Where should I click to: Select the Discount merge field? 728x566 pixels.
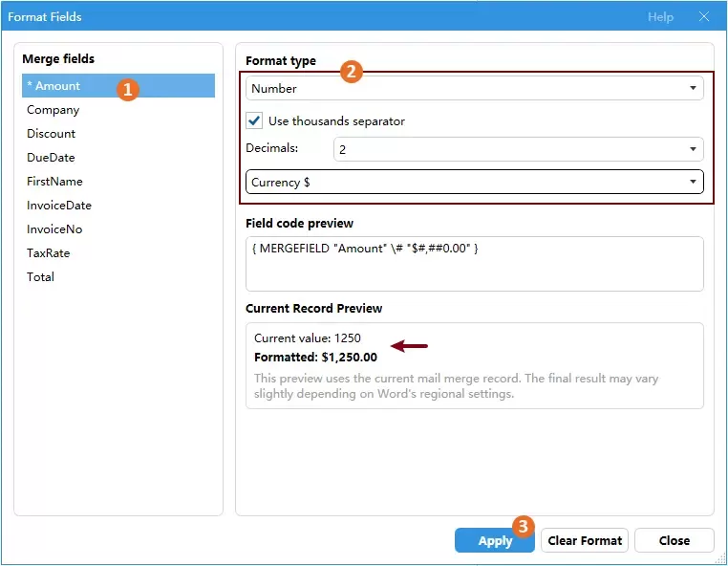[118, 134]
